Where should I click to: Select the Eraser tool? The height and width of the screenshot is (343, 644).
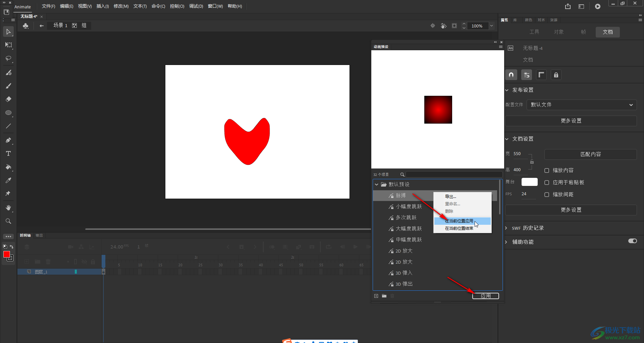point(8,99)
